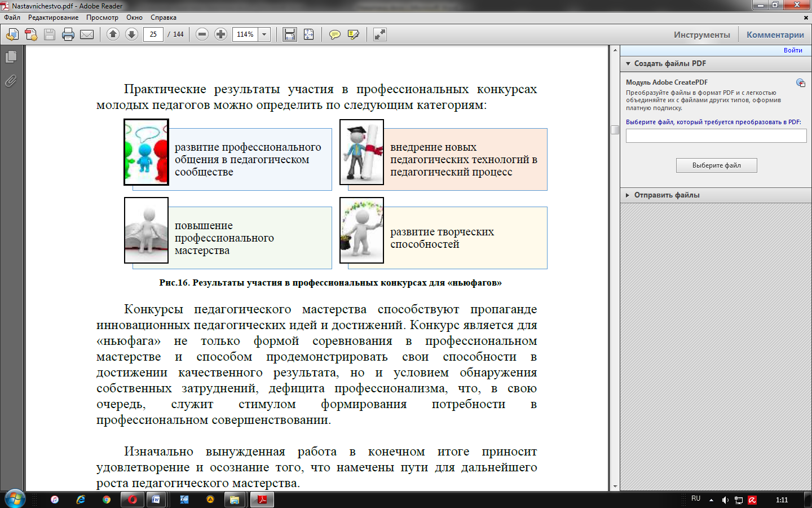Toggle fit-width scrolling page mode

(290, 34)
